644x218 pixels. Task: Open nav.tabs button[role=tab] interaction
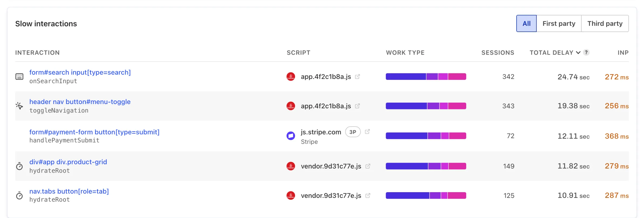pyautogui.click(x=69, y=191)
